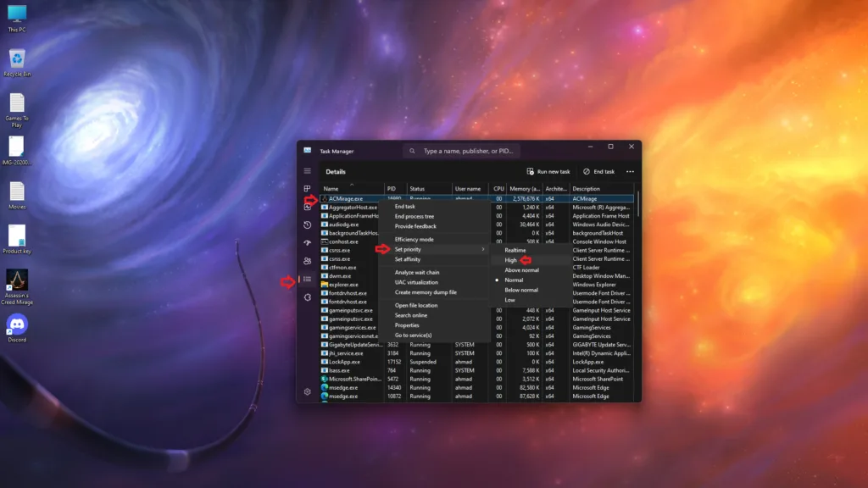Select the audiodg.exe process row
868x488 pixels.
click(x=477, y=225)
